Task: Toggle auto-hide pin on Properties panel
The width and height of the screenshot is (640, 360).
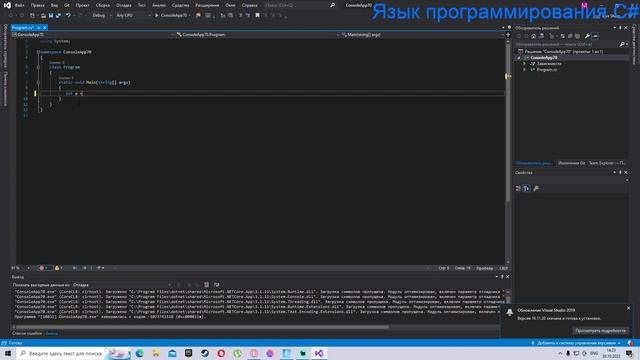Action: [x=620, y=173]
